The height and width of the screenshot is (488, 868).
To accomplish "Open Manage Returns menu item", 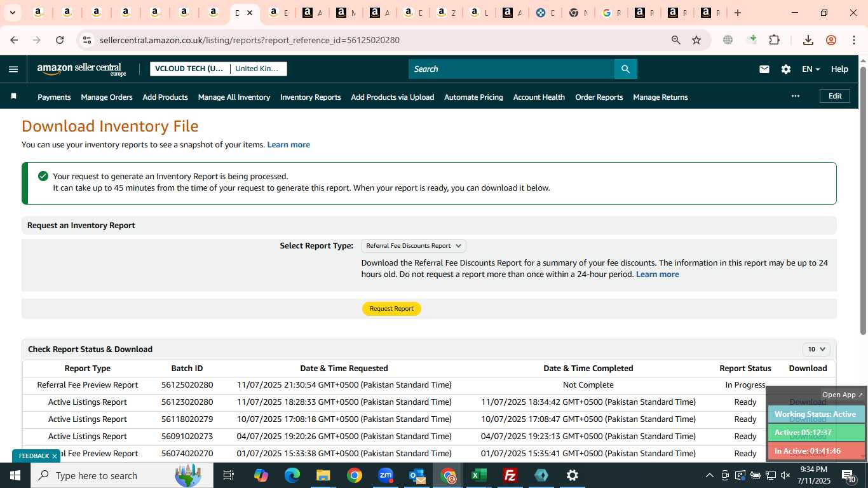I will coord(660,97).
